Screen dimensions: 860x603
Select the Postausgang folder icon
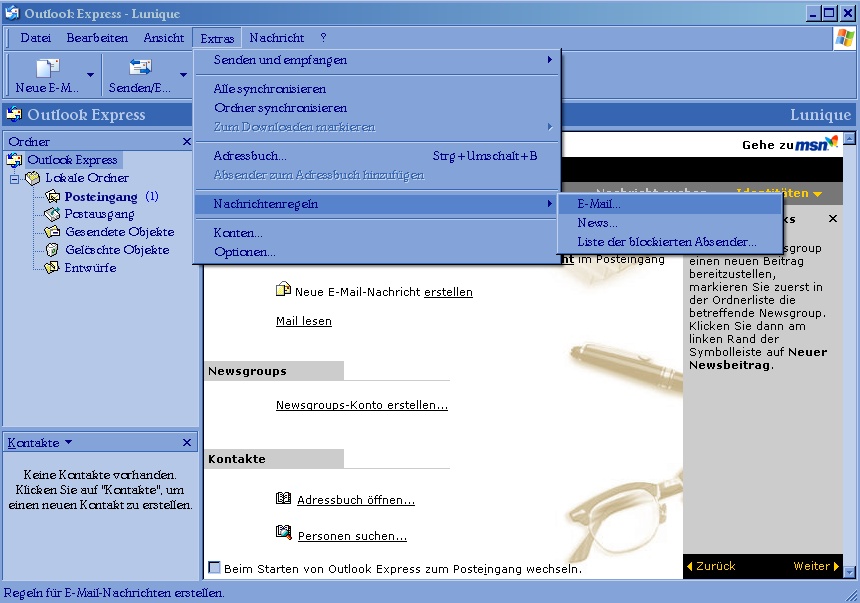click(x=53, y=214)
